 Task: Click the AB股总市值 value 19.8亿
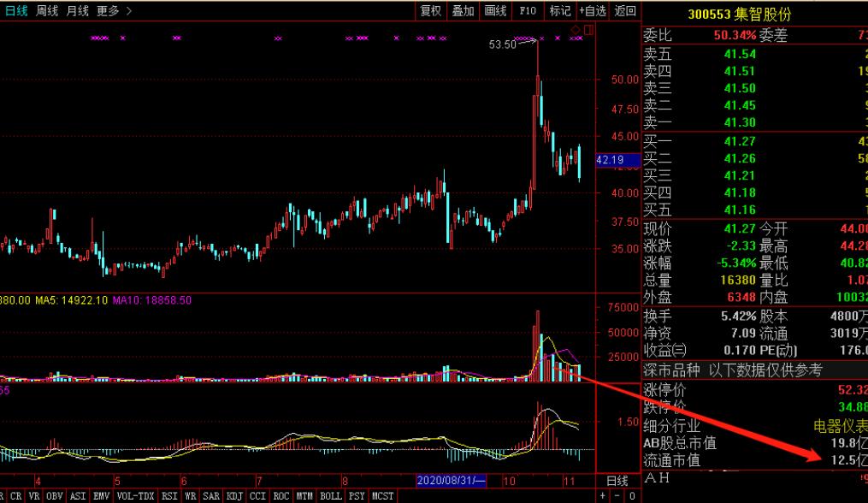[x=849, y=443]
